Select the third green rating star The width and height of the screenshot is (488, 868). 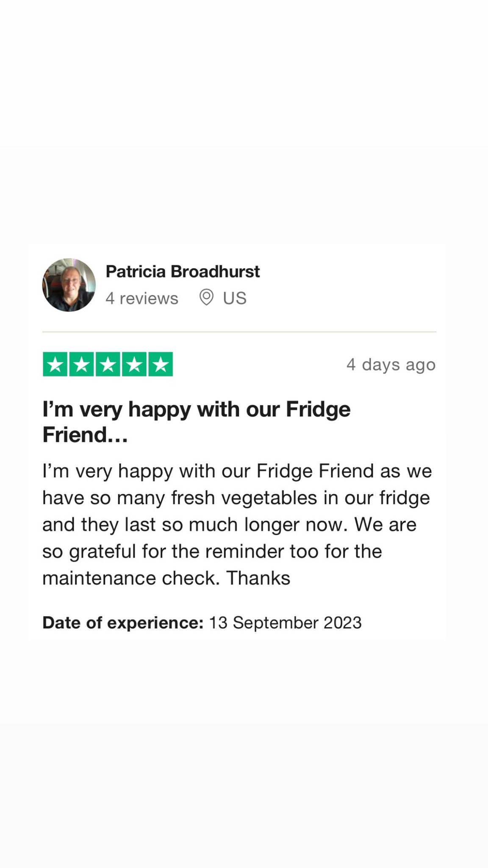pyautogui.click(x=108, y=364)
